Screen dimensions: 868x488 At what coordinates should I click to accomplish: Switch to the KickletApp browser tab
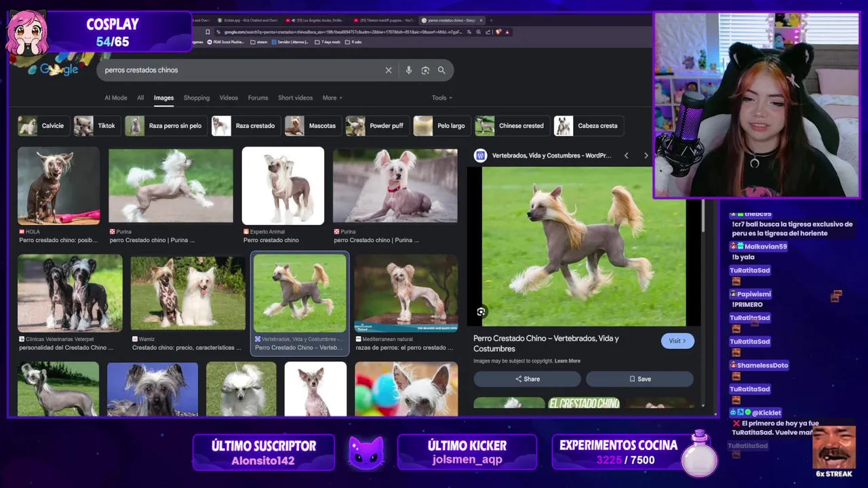click(247, 20)
